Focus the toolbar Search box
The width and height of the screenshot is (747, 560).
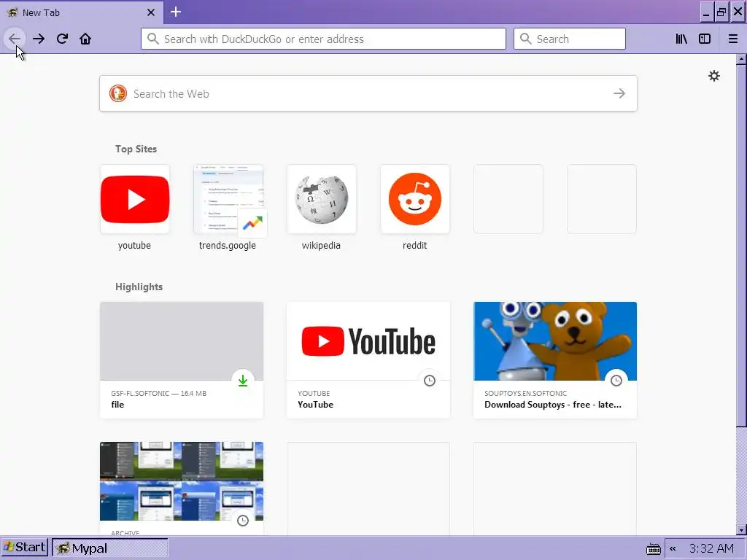pos(569,39)
